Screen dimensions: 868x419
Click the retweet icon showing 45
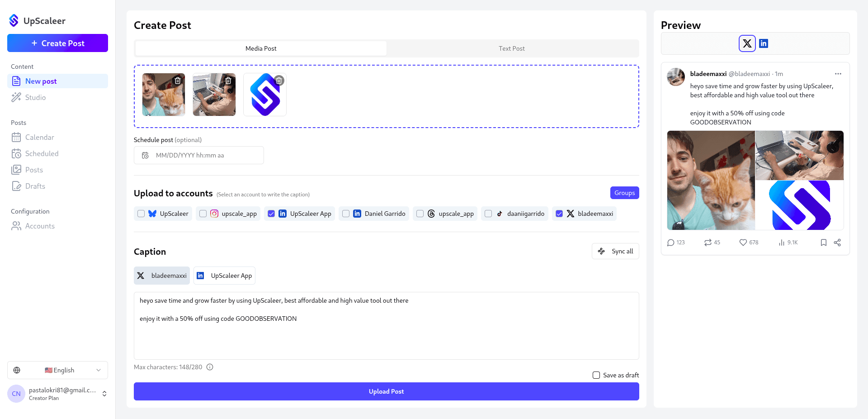pos(708,243)
